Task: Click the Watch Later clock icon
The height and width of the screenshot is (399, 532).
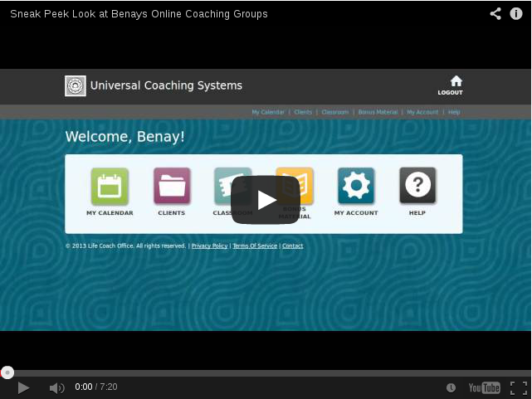Action: click(451, 387)
